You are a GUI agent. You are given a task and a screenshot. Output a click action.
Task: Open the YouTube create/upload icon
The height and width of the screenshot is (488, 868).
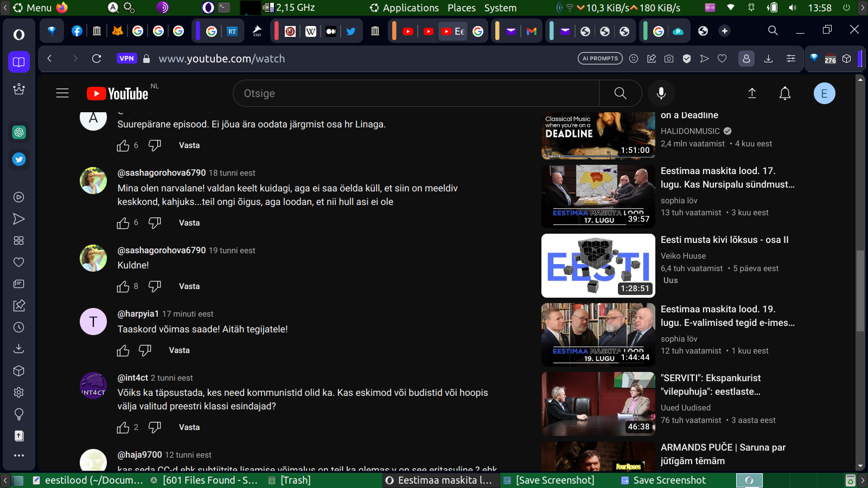pos(752,93)
